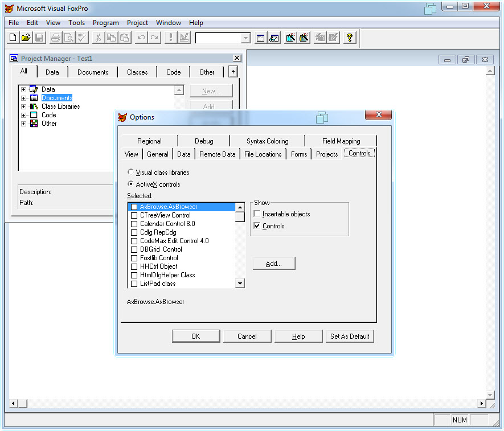Uncheck the Controls checkbox in Show group
The image size is (504, 431).
(257, 225)
